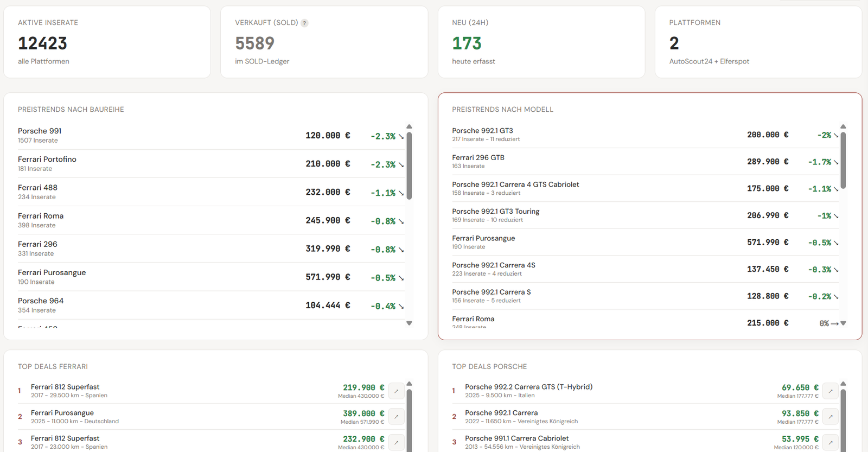Open external link for Ferrari 812 Superfast 232.900 €
868x452 pixels.
(x=397, y=442)
